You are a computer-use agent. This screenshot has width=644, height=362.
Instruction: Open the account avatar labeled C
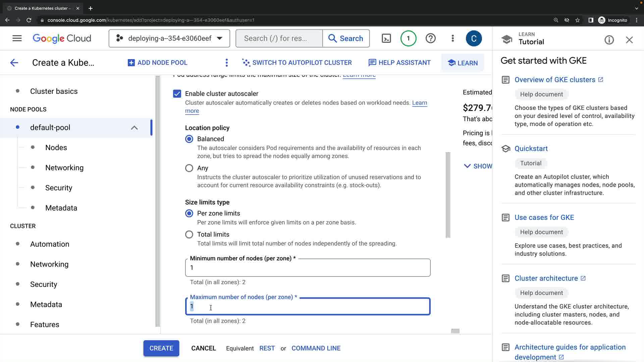474,38
